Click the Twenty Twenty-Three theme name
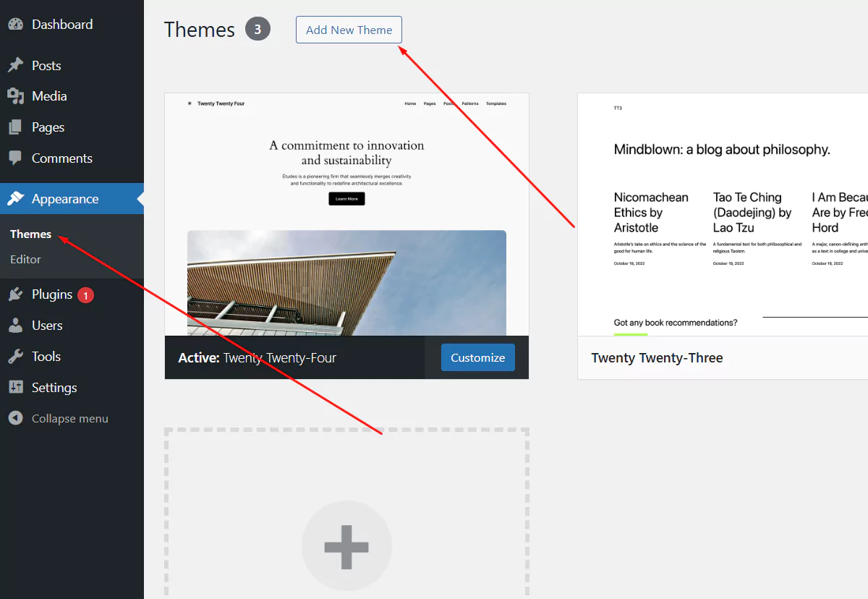The image size is (868, 599). pos(657,358)
